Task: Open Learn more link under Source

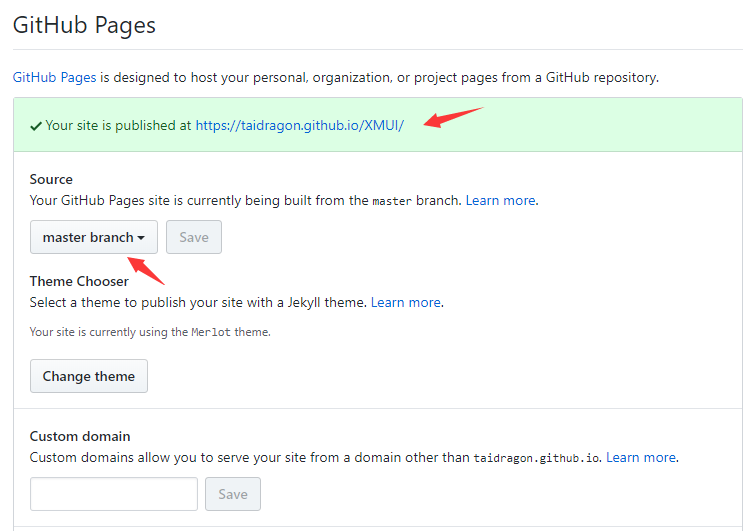Action: [x=501, y=200]
